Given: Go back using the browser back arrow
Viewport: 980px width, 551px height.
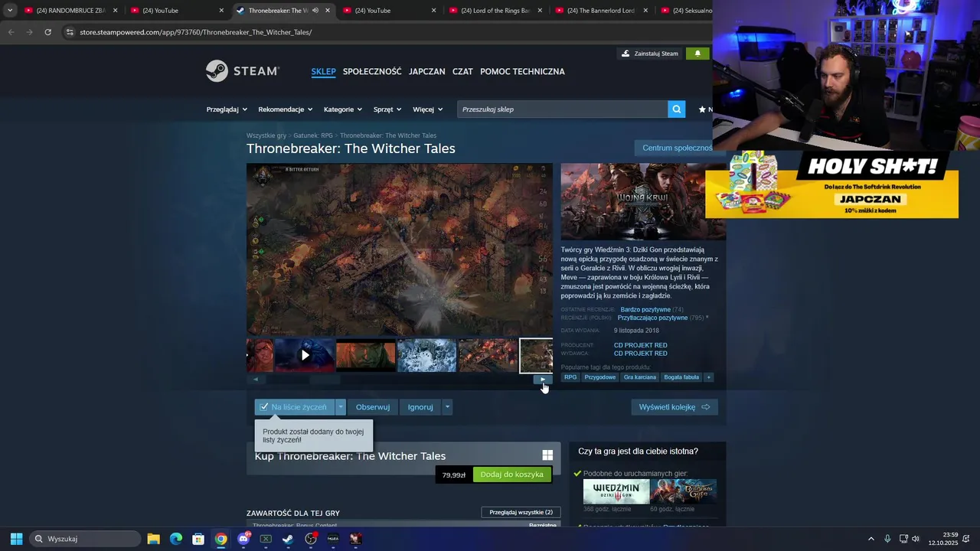Looking at the screenshot, I should point(11,32).
